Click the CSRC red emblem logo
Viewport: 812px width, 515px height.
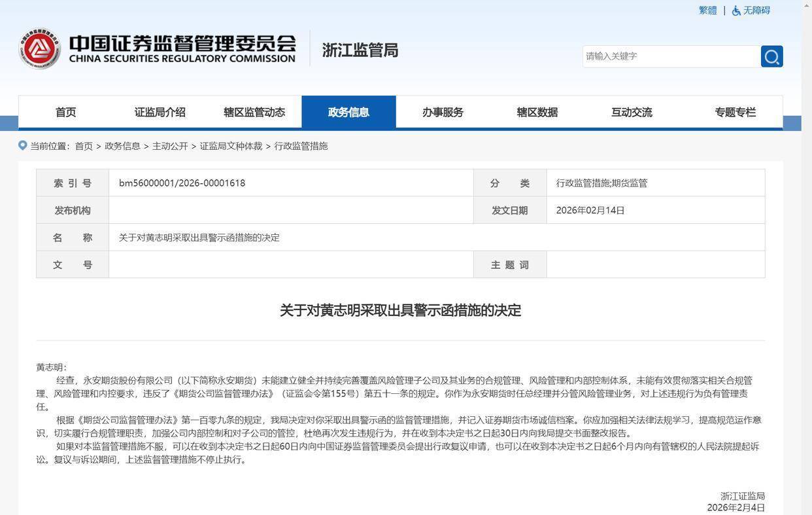pyautogui.click(x=40, y=49)
